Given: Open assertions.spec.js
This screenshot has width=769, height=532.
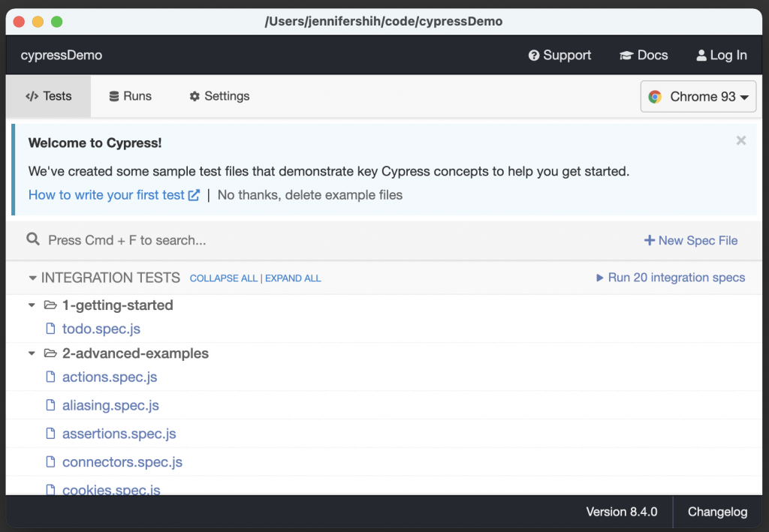Looking at the screenshot, I should click(x=119, y=434).
